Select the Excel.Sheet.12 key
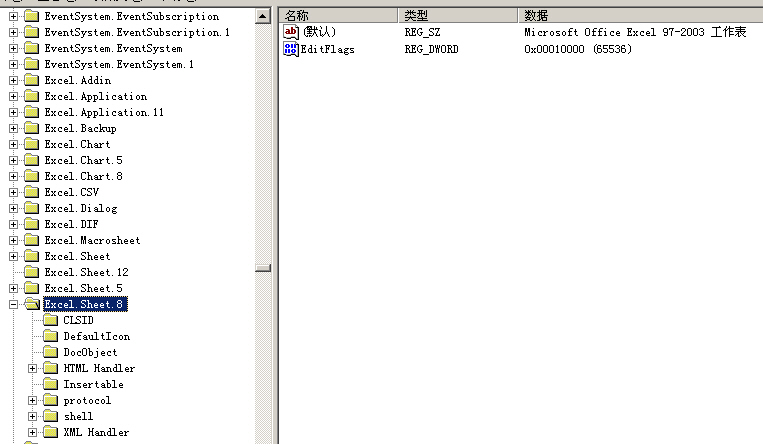Screen dimensions: 763x444 (x=87, y=272)
